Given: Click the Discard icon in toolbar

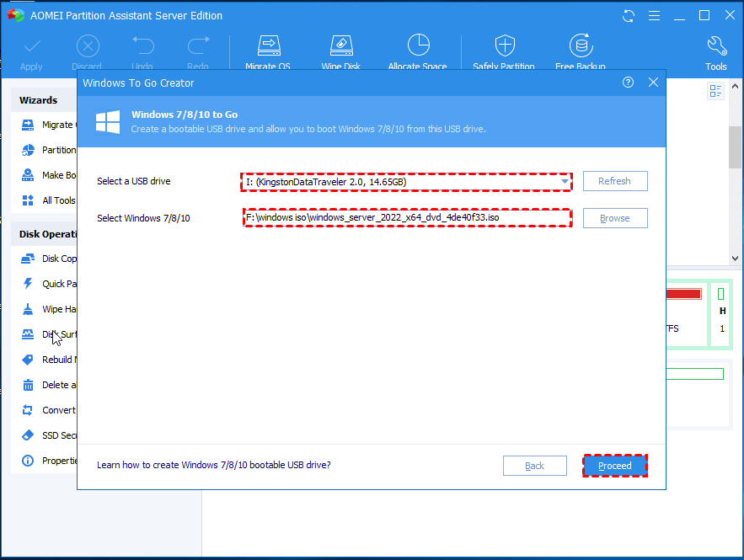Looking at the screenshot, I should (x=88, y=46).
